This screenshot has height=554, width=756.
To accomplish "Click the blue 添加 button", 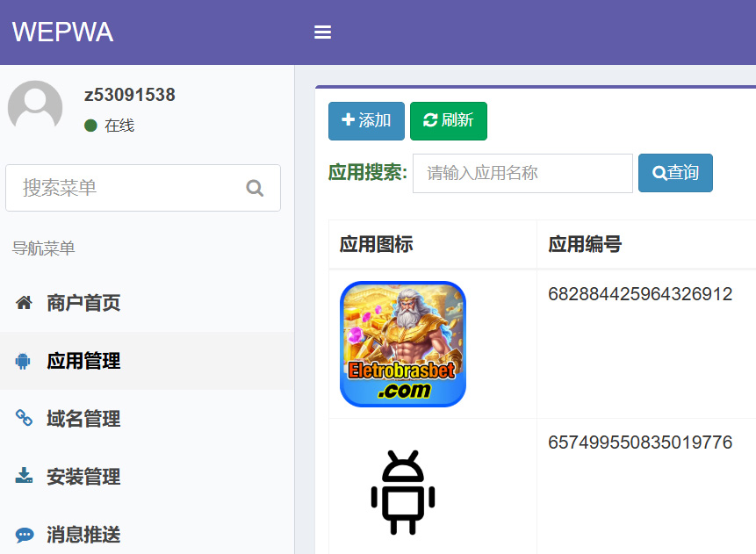I will [366, 121].
